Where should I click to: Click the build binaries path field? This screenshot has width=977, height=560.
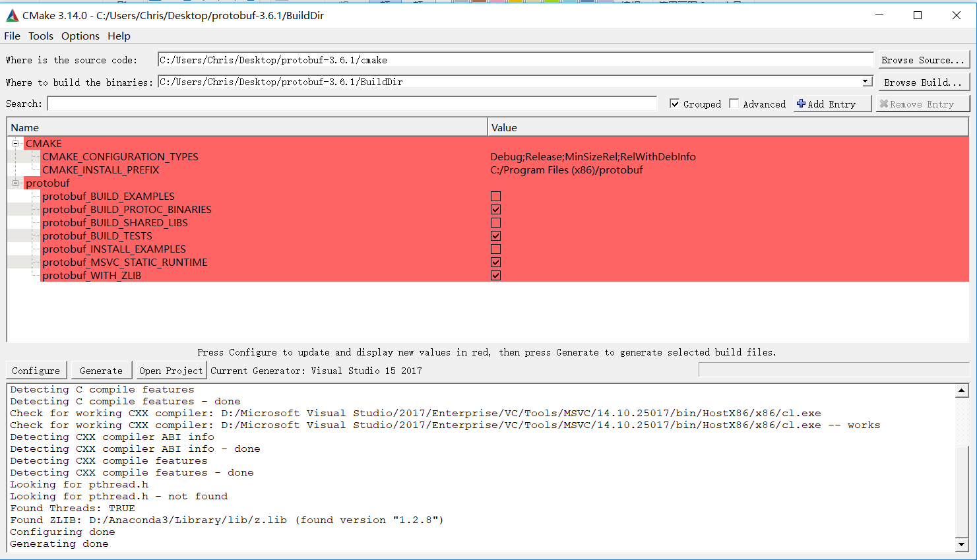click(509, 82)
